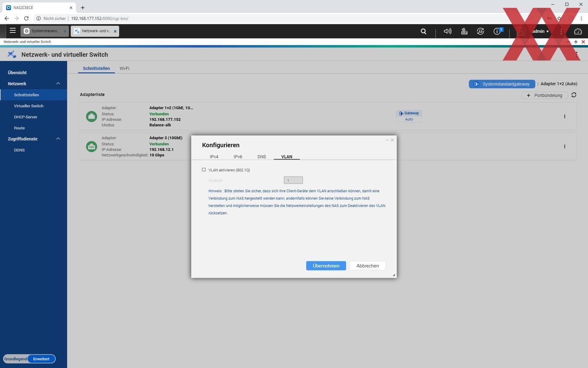Open the resource dashboard gauge icon

click(x=578, y=31)
